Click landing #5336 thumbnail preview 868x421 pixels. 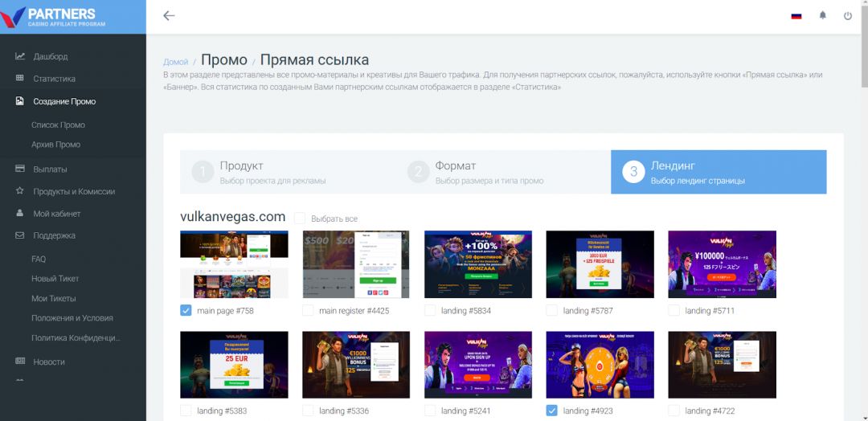click(356, 365)
